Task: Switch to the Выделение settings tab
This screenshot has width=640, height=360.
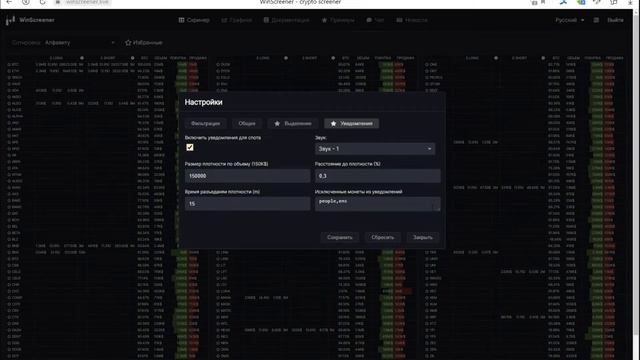Action: [293, 123]
